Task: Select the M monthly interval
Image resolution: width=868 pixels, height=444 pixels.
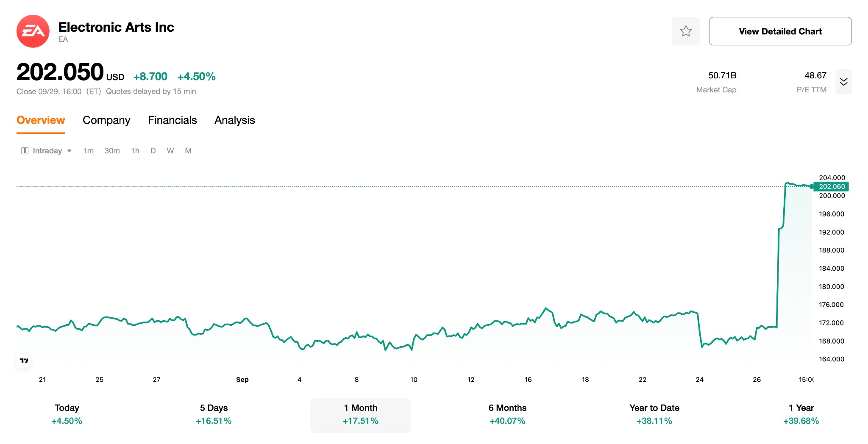Action: pos(188,151)
